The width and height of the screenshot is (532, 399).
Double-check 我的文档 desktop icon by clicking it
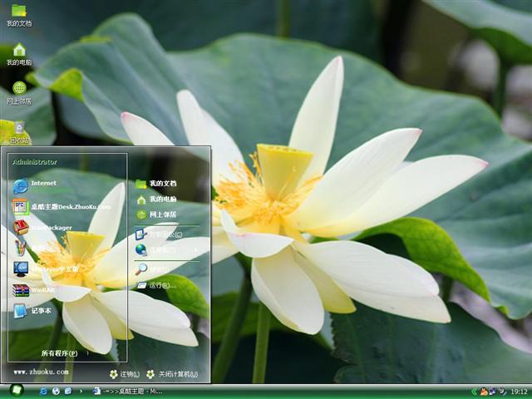[18, 14]
